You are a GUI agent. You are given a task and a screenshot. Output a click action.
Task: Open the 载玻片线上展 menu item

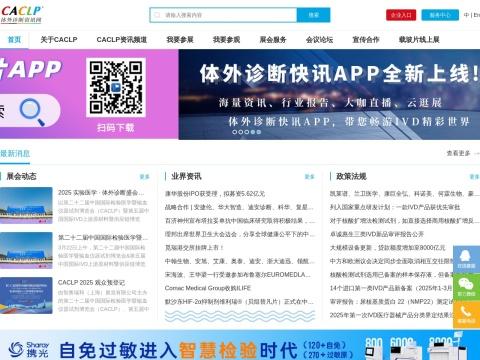[x=419, y=40]
